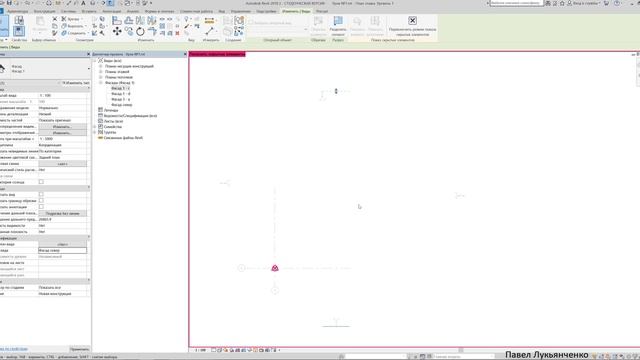Open the Вставить ribbon tab
This screenshot has width=640, height=360.
89,11
